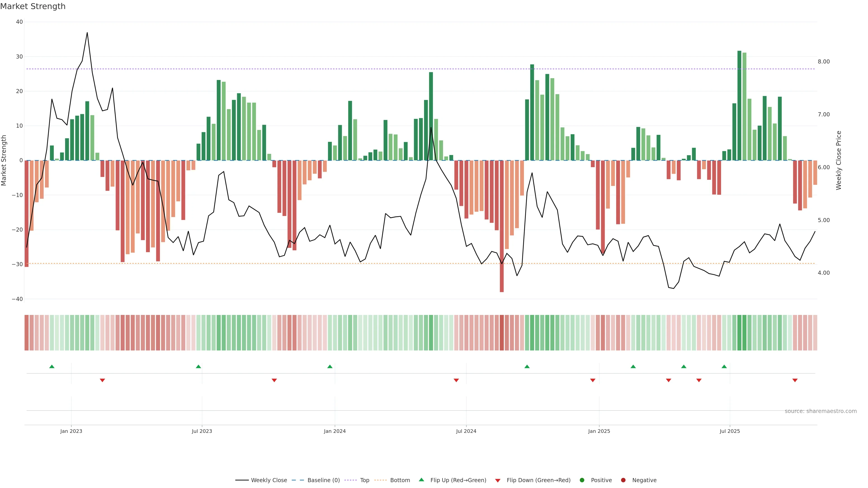868x488 pixels.
Task: Click the source: sharemaestro.com text
Action: pyautogui.click(x=821, y=411)
